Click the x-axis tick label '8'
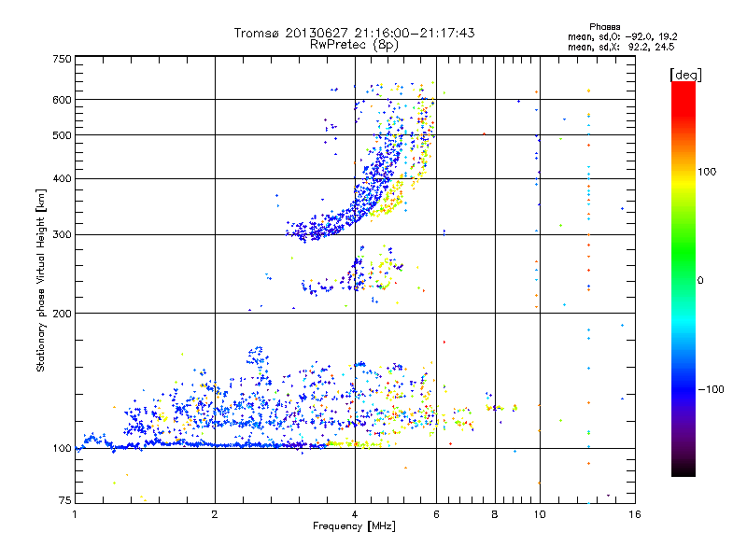Image resolution: width=747 pixels, height=560 pixels. point(495,514)
